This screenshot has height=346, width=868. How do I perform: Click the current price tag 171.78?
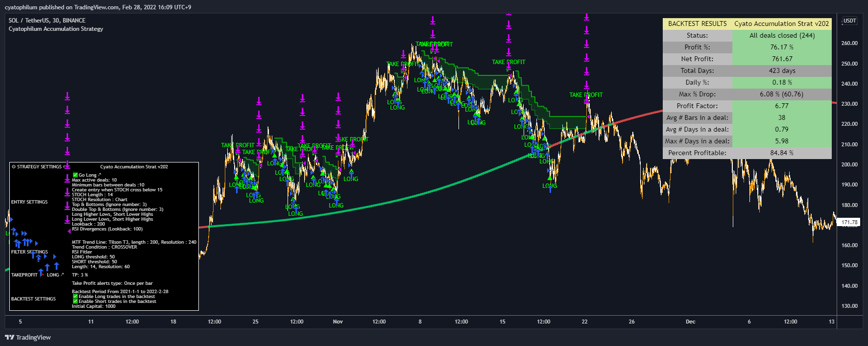[x=849, y=222]
